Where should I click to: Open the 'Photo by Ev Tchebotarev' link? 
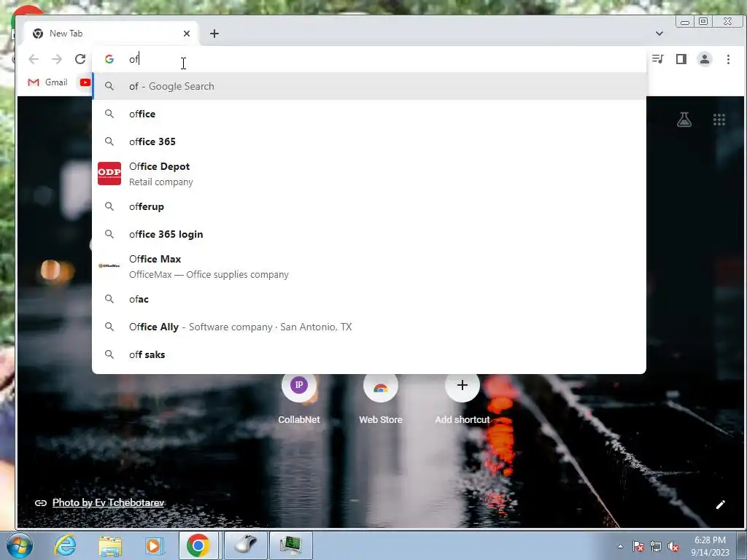108,502
